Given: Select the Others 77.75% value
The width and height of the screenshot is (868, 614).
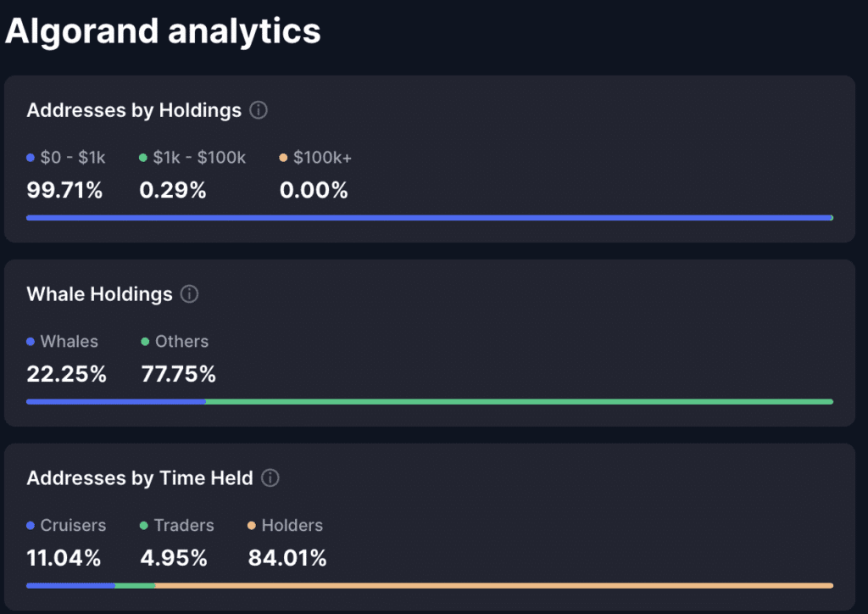Looking at the screenshot, I should pyautogui.click(x=178, y=374).
